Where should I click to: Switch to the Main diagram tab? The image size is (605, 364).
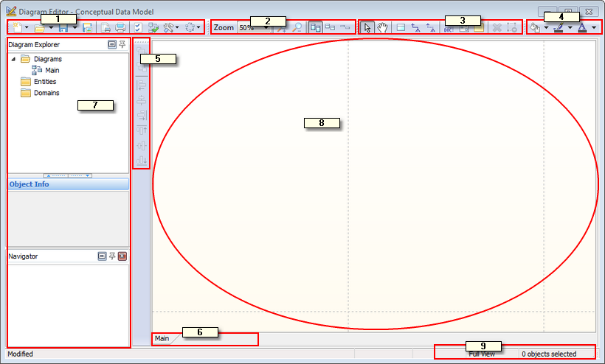[162, 339]
